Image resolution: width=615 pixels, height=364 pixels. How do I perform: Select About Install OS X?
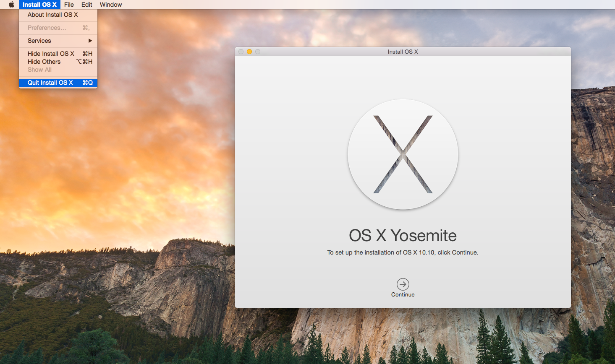(58, 15)
